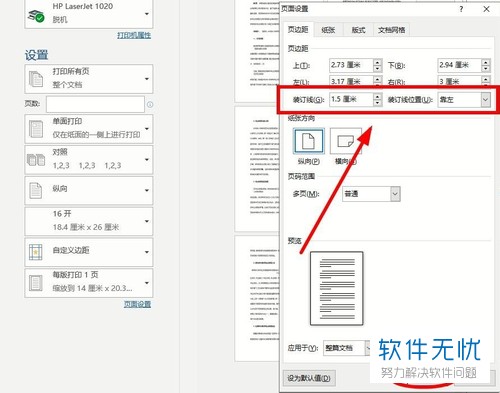Close the 页面设置 dialog
The image size is (500, 393).
pos(486,9)
